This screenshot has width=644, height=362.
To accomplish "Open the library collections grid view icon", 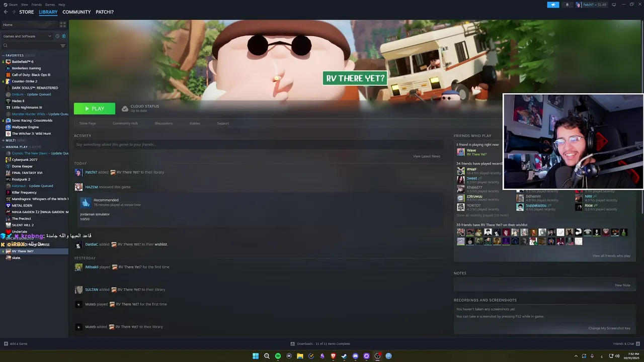I will pos(63,25).
